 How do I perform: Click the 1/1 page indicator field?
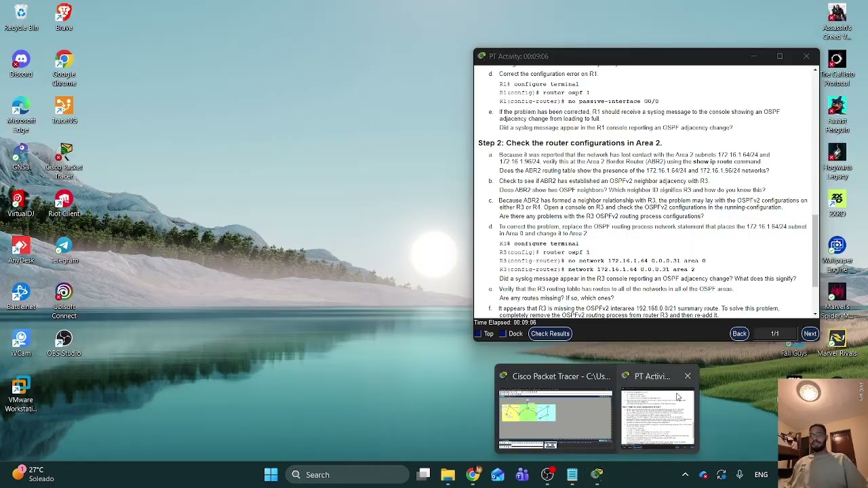tap(774, 333)
